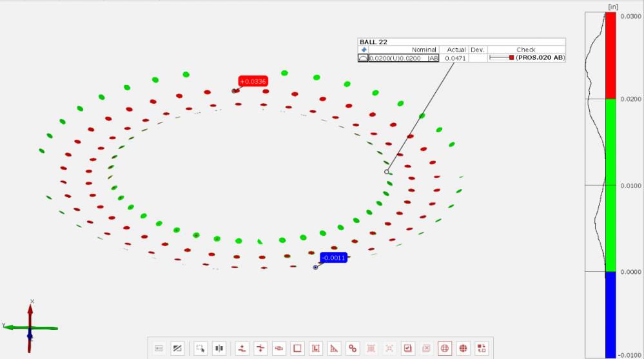Click the down-arrow onto surface step icon
644x359 pixels.
(x=242, y=348)
